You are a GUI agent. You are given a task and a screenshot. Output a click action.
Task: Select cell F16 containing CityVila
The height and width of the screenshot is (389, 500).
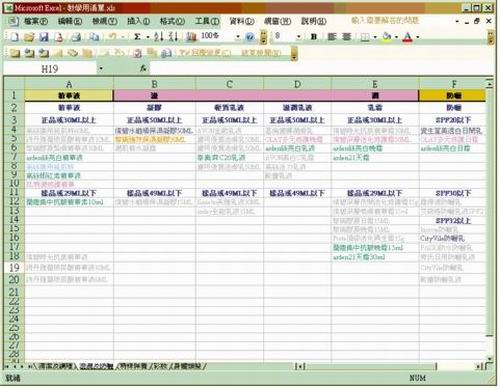452,238
